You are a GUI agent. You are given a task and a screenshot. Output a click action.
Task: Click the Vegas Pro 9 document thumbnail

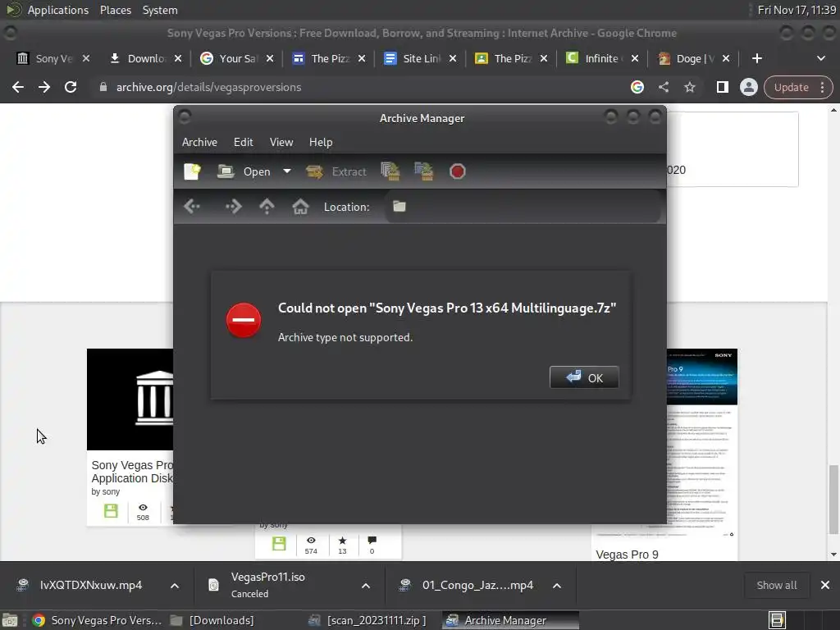702,444
